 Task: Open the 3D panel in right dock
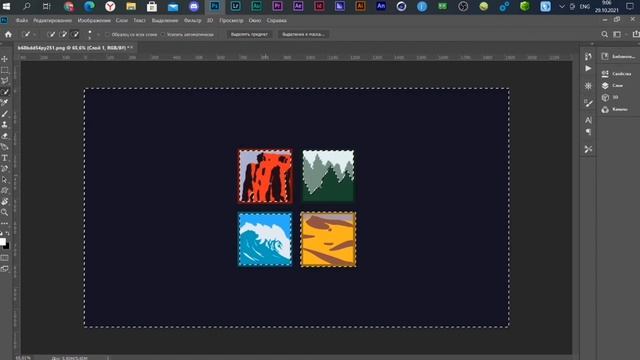[610, 98]
